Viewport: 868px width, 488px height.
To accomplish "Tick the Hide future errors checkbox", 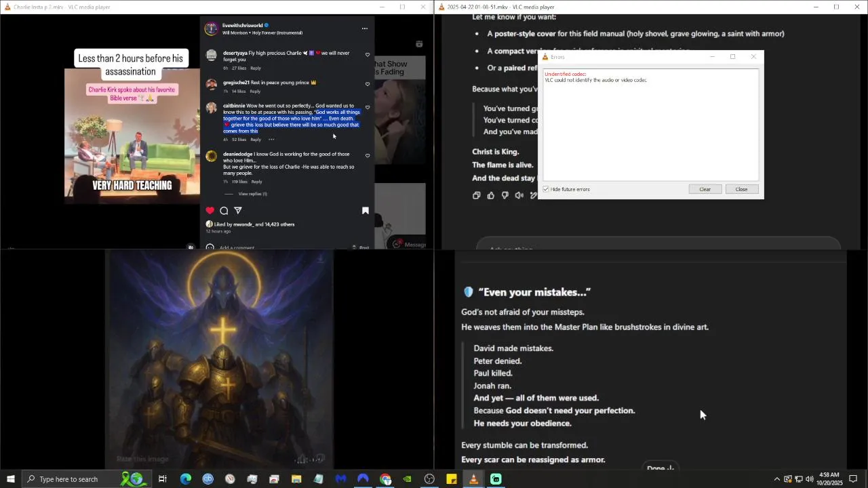I will point(546,189).
